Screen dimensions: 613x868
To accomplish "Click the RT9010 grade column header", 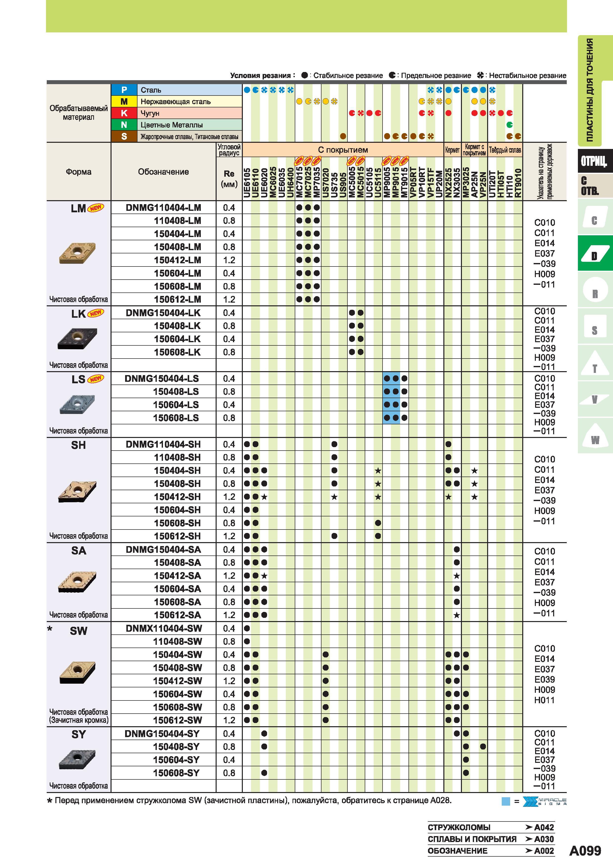I will coord(518,183).
